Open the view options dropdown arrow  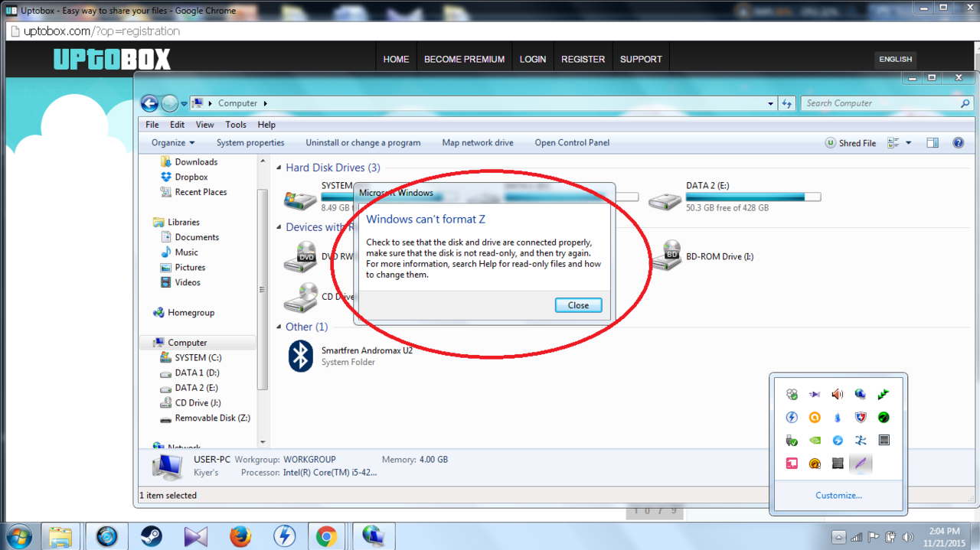(909, 143)
